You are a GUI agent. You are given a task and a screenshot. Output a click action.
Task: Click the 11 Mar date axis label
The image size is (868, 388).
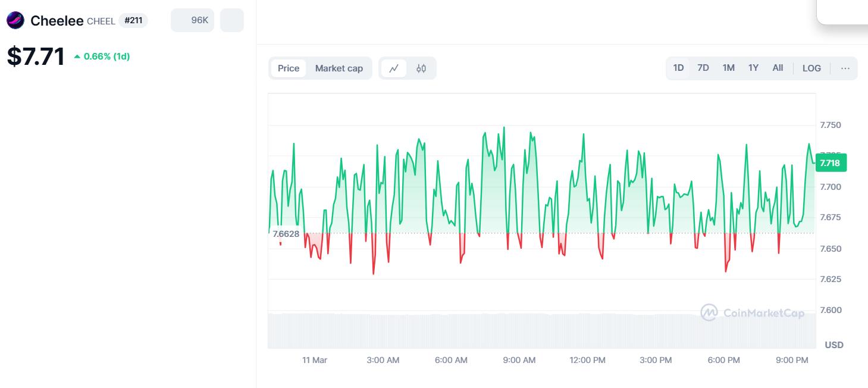click(315, 360)
